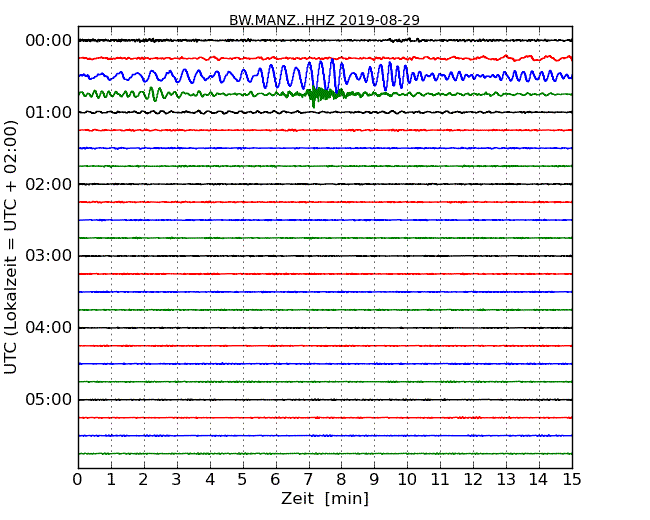
Task: Click the 4 tick on minute axis
Action: [210, 480]
